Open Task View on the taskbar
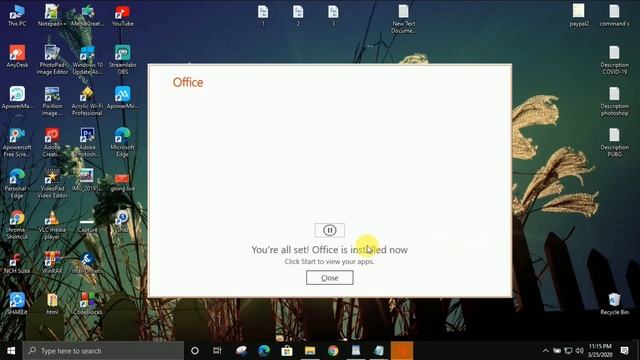This screenshot has height=360, width=640. tap(217, 351)
